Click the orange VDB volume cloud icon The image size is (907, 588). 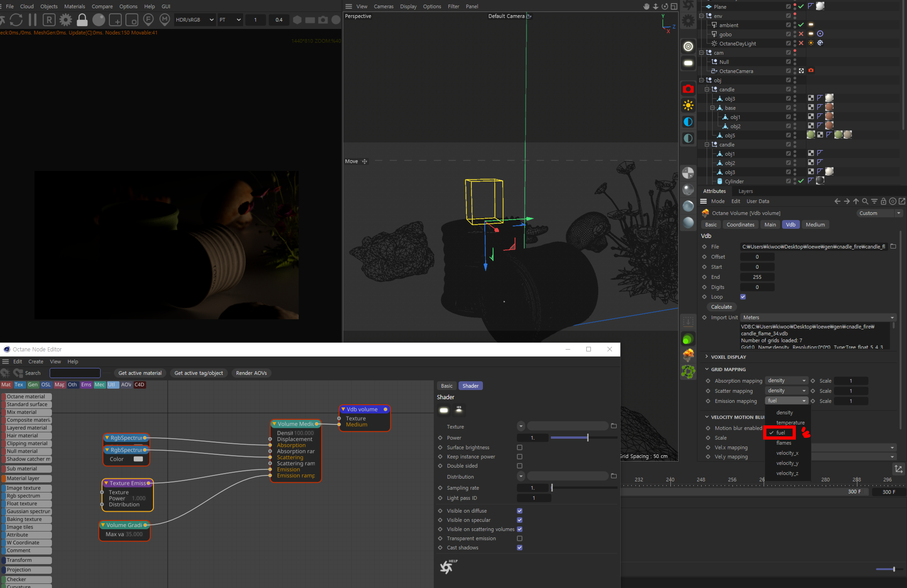pos(688,355)
